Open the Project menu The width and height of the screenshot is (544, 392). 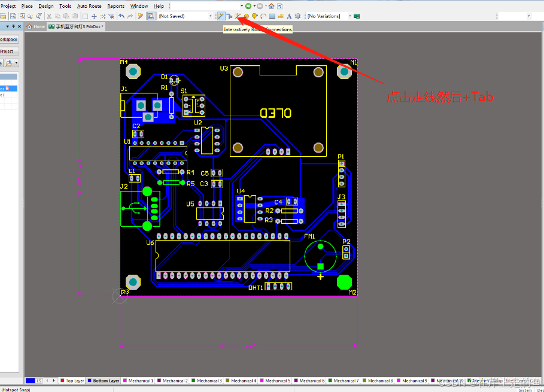pyautogui.click(x=8, y=6)
